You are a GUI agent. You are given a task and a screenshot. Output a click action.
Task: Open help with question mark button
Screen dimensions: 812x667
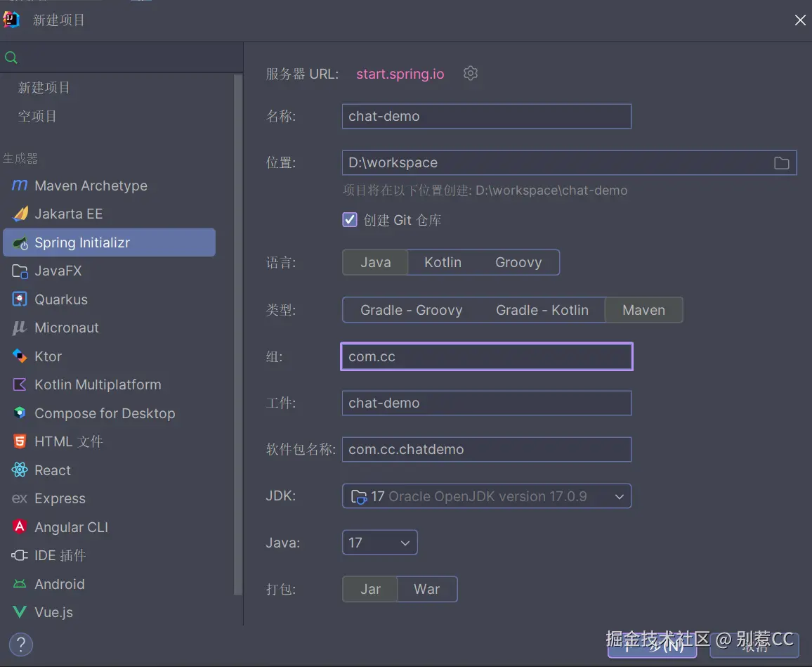[20, 645]
